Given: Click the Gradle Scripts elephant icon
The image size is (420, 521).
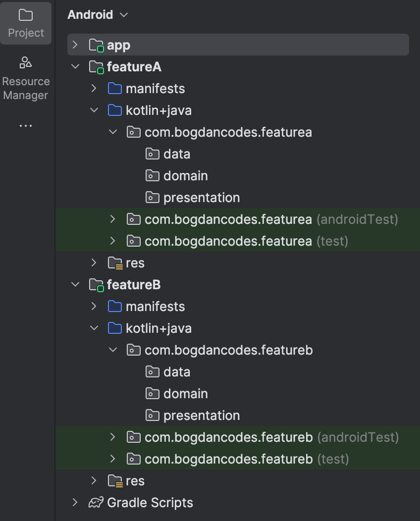Looking at the screenshot, I should 96,502.
